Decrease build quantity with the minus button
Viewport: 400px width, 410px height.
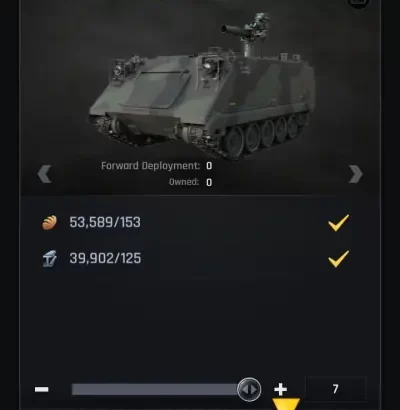[x=42, y=389]
